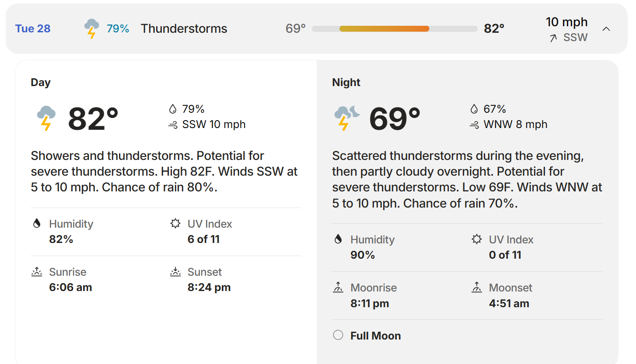Click the Day section heading
Image resolution: width=636 pixels, height=364 pixels.
coord(41,83)
